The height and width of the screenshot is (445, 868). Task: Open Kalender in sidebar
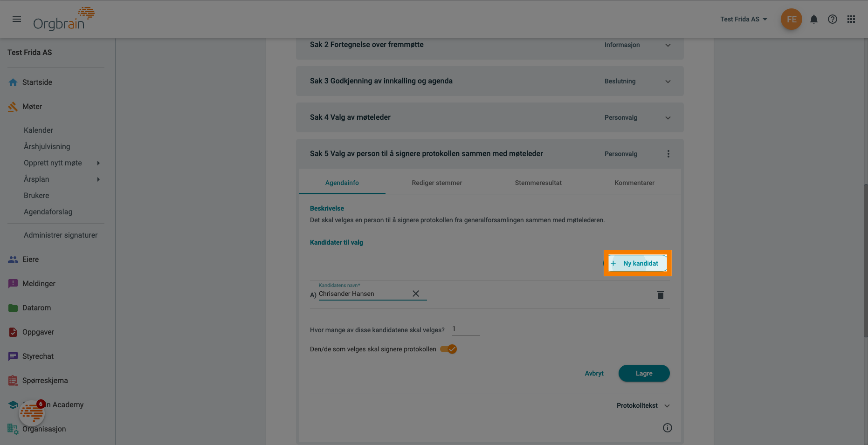(38, 130)
